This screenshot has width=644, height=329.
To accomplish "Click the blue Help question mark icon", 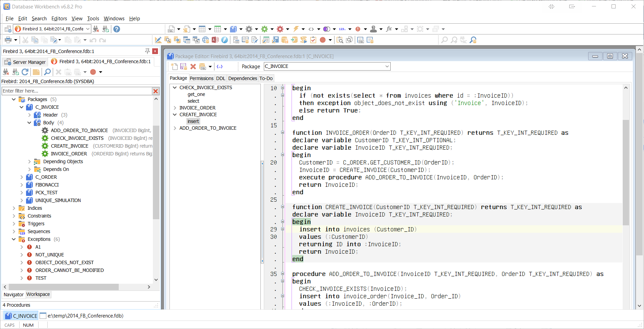I will tap(117, 29).
